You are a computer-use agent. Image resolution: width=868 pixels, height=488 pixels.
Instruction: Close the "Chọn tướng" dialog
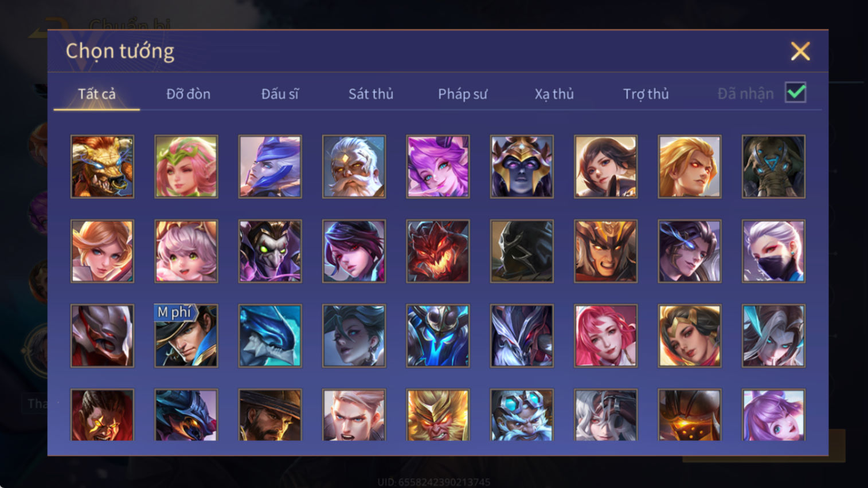pyautogui.click(x=800, y=51)
